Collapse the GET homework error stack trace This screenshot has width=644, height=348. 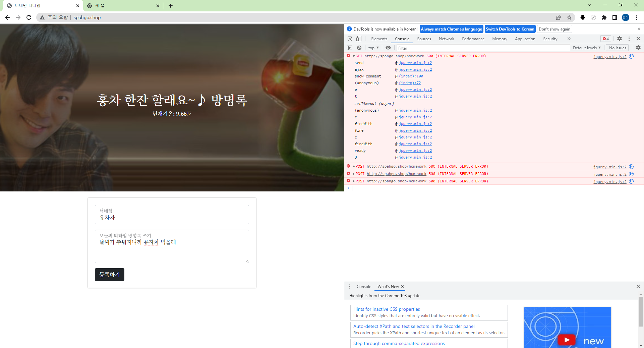click(x=354, y=56)
